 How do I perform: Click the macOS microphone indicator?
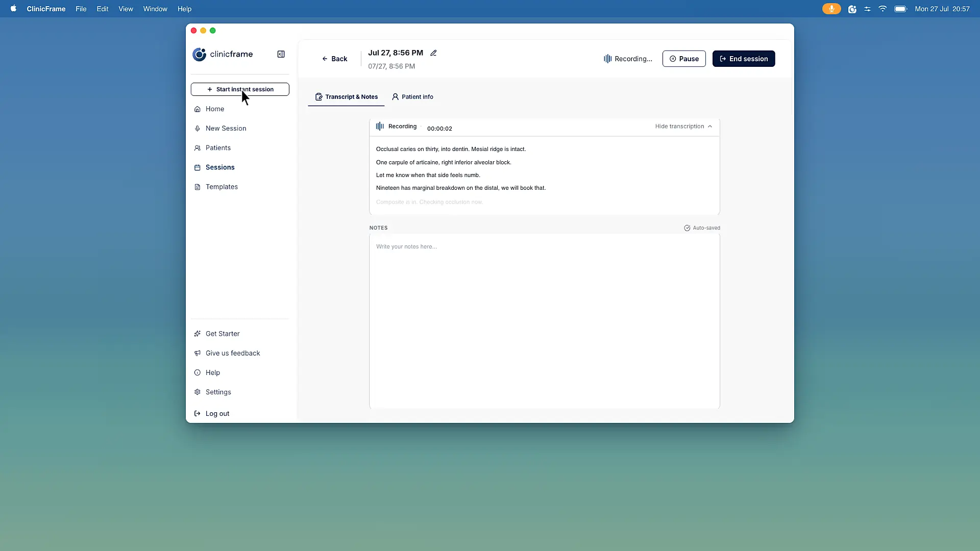[x=831, y=9]
